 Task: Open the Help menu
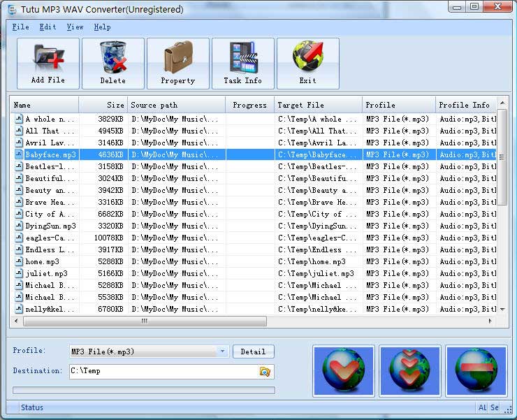(102, 27)
